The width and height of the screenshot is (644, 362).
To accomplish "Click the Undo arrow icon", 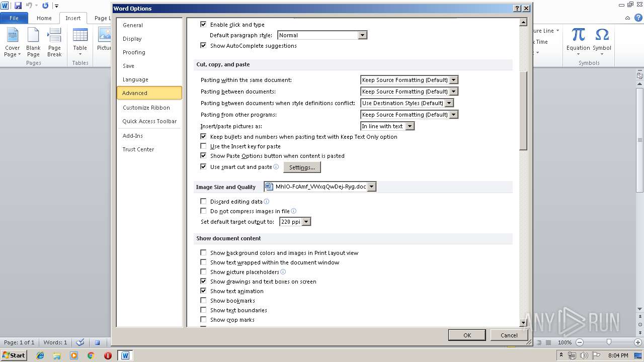I will coord(29,6).
